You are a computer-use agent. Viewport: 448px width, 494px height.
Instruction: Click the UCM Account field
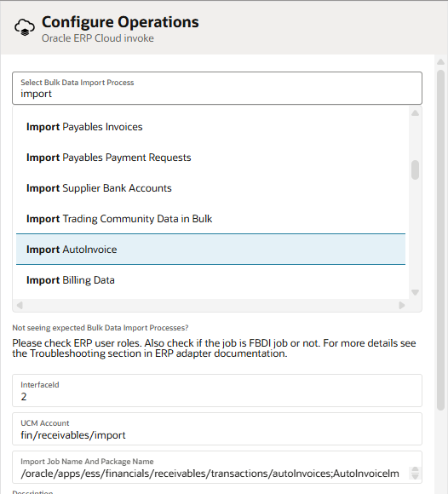coord(217,428)
